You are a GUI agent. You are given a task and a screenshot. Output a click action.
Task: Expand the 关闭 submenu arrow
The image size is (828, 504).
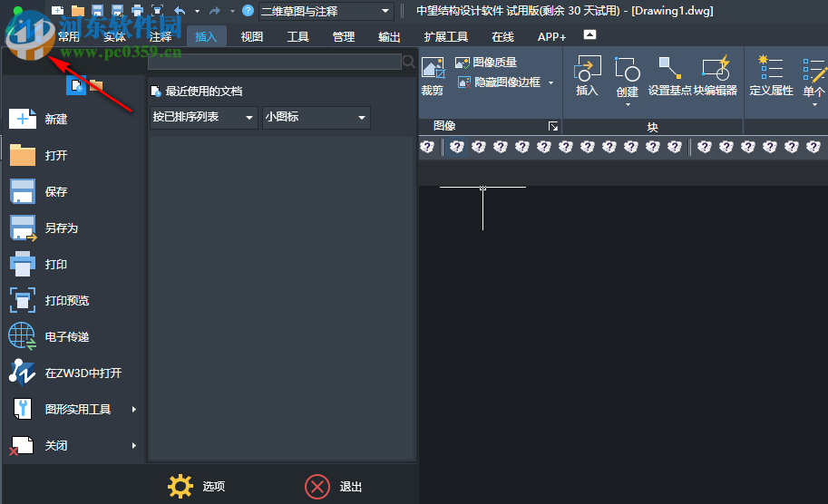tap(134, 445)
